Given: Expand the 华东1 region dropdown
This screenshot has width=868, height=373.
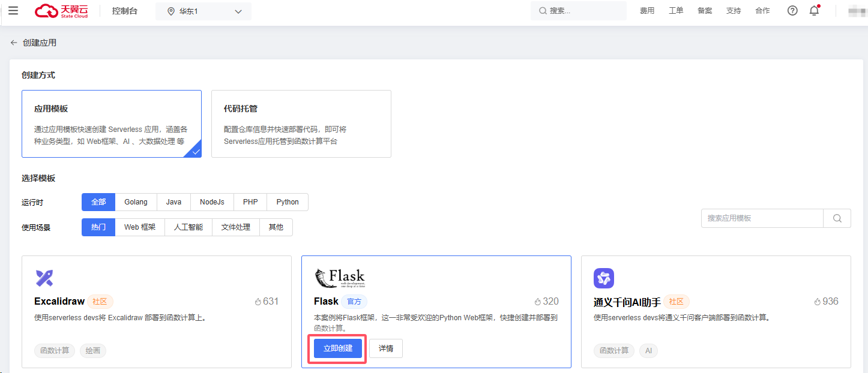Looking at the screenshot, I should 203,11.
